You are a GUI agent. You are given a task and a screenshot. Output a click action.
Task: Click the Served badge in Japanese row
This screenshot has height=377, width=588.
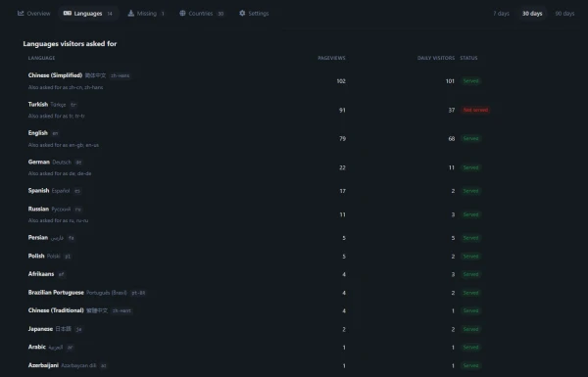coord(470,329)
